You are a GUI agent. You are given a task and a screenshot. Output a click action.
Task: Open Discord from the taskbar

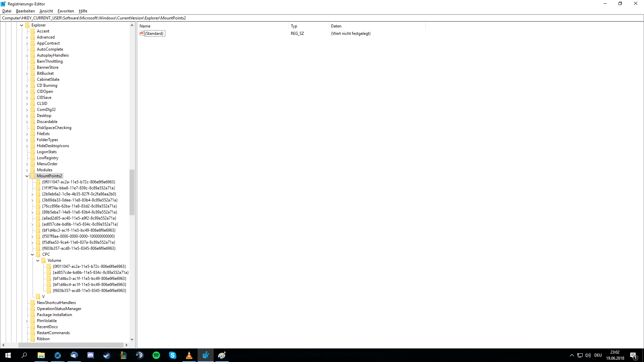(x=91, y=355)
